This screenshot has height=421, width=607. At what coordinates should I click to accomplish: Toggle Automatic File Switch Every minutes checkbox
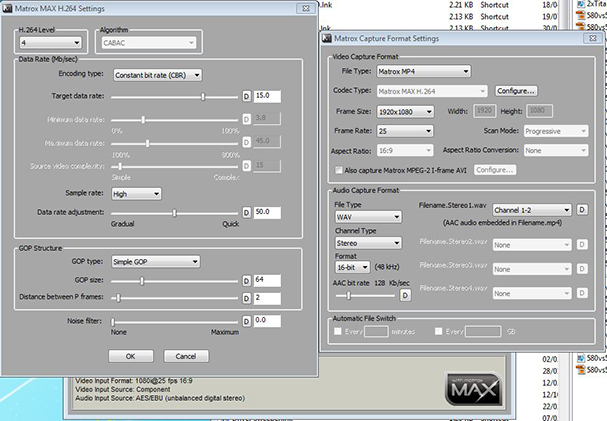(338, 331)
